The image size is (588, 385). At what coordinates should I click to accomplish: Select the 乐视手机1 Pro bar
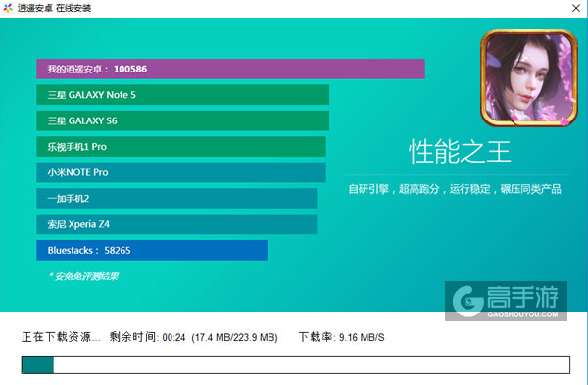click(x=181, y=147)
